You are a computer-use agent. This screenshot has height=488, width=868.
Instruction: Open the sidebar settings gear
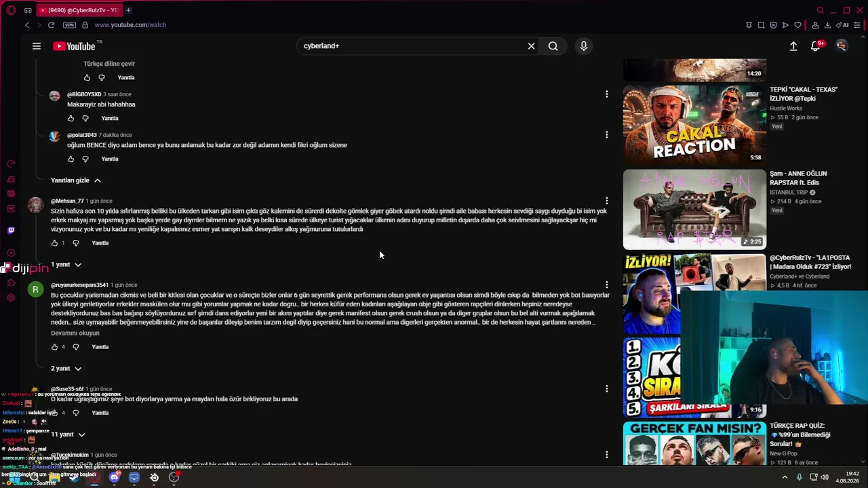point(11,298)
